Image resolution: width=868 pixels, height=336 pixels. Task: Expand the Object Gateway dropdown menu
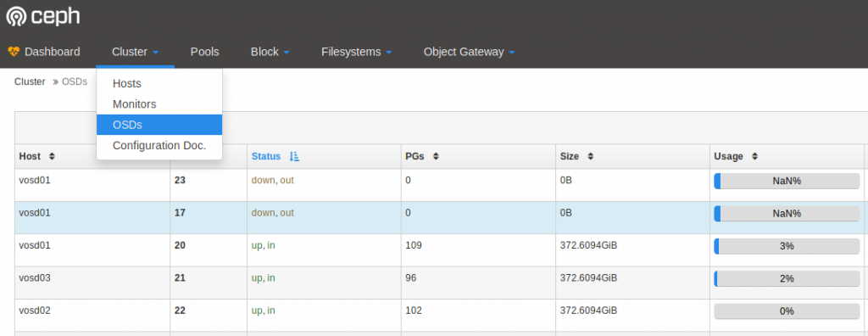470,52
